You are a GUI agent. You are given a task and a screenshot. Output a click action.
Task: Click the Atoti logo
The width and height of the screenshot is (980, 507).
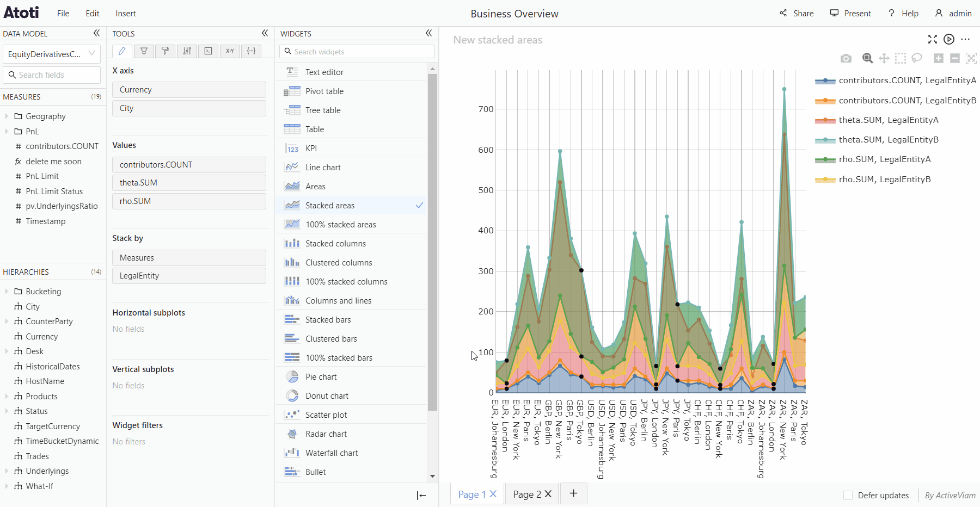(x=22, y=13)
